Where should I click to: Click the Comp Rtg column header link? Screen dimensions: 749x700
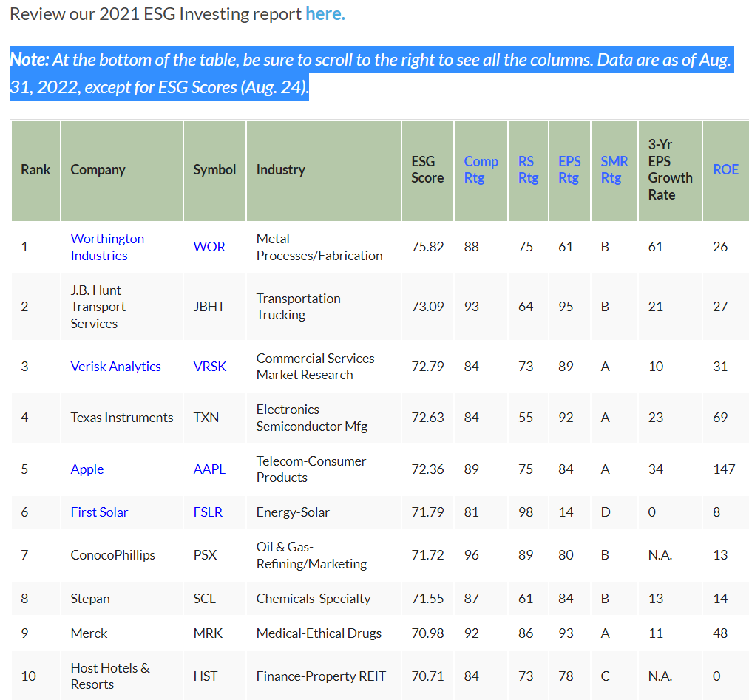coord(481,169)
